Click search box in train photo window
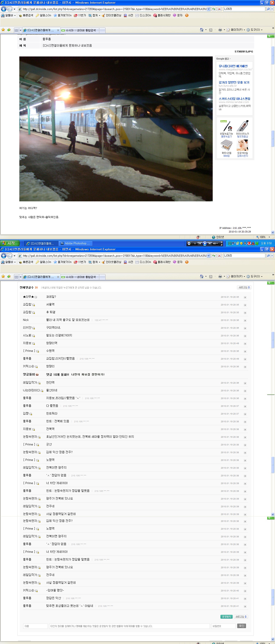 coord(244,9)
